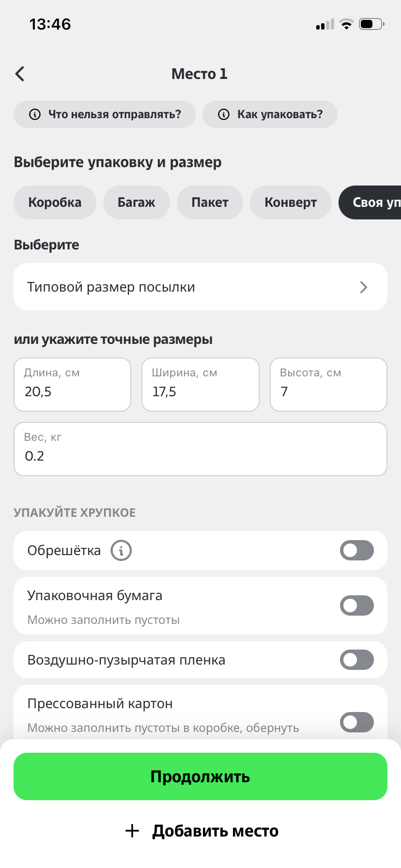Turn on Упаковочная бумага toggle
401x868 pixels.
(x=357, y=605)
